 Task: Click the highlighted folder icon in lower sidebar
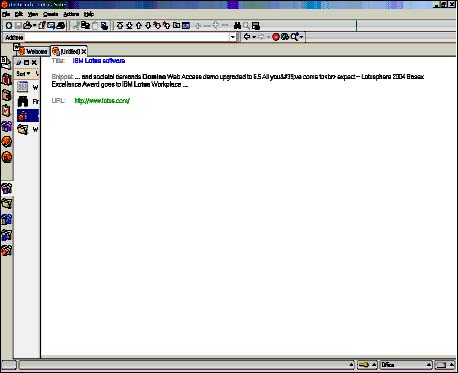pos(7,189)
